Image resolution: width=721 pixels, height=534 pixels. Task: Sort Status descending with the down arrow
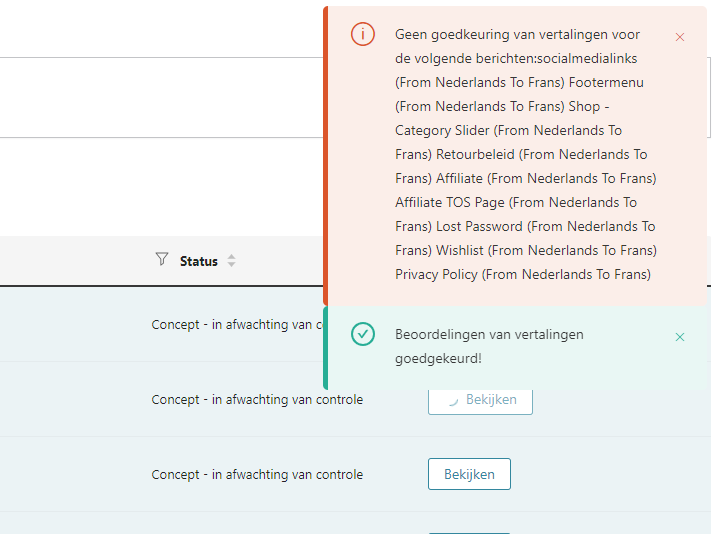click(x=231, y=264)
